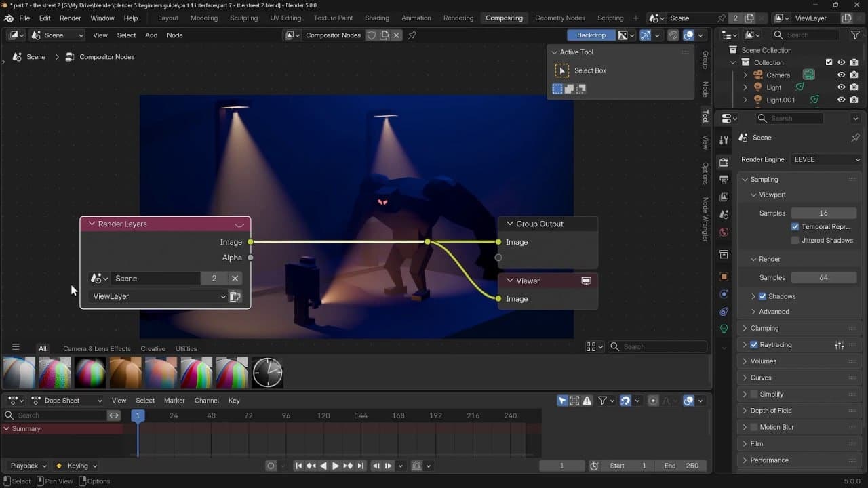The width and height of the screenshot is (868, 488).
Task: Toggle the Backdrop button
Action: [x=591, y=35]
